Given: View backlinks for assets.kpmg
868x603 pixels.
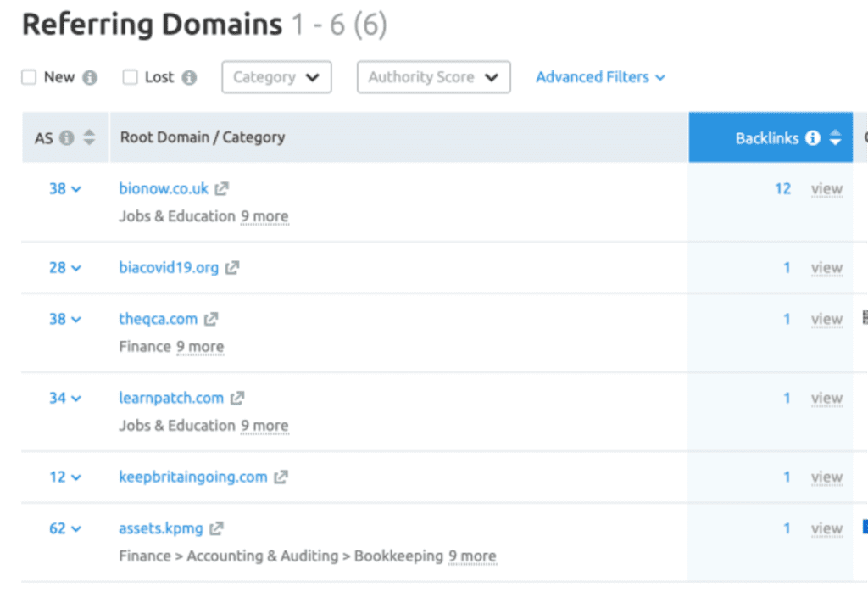Looking at the screenshot, I should click(827, 529).
